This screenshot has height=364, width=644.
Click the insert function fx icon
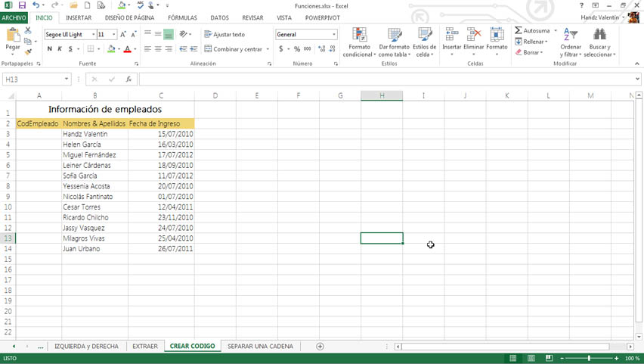tap(128, 79)
